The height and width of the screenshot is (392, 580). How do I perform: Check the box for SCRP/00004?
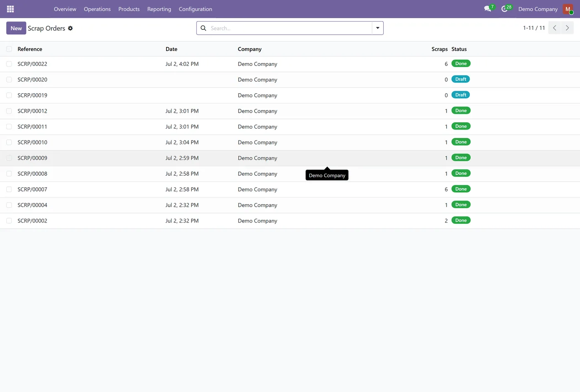(x=9, y=205)
